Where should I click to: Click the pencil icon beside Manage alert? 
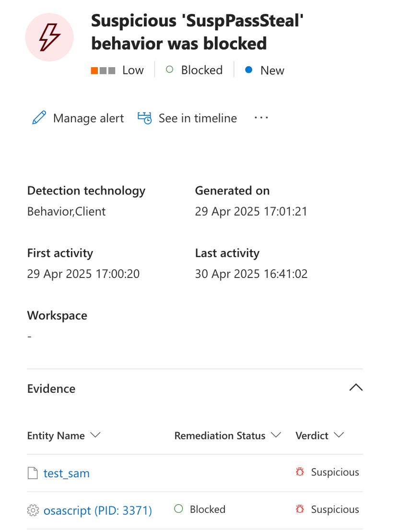coord(39,118)
